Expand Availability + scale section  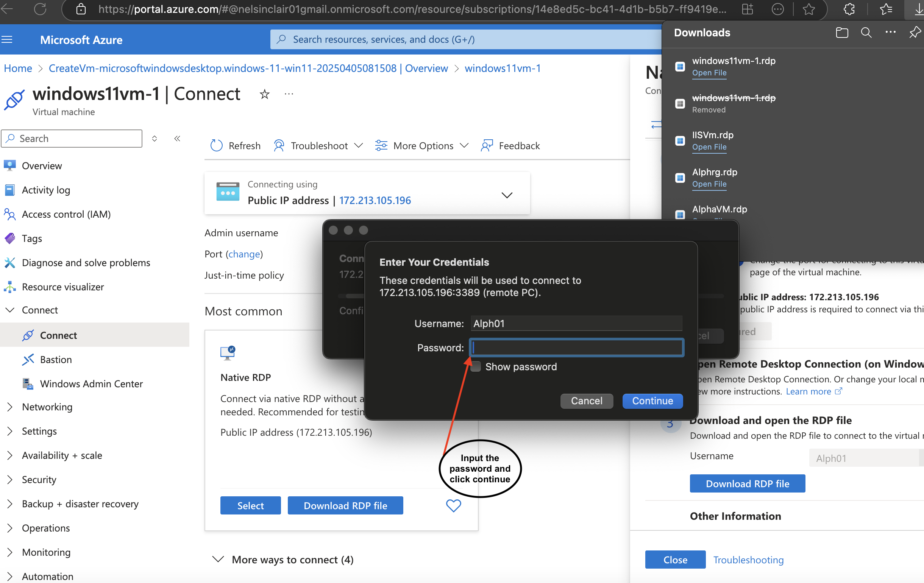10,455
